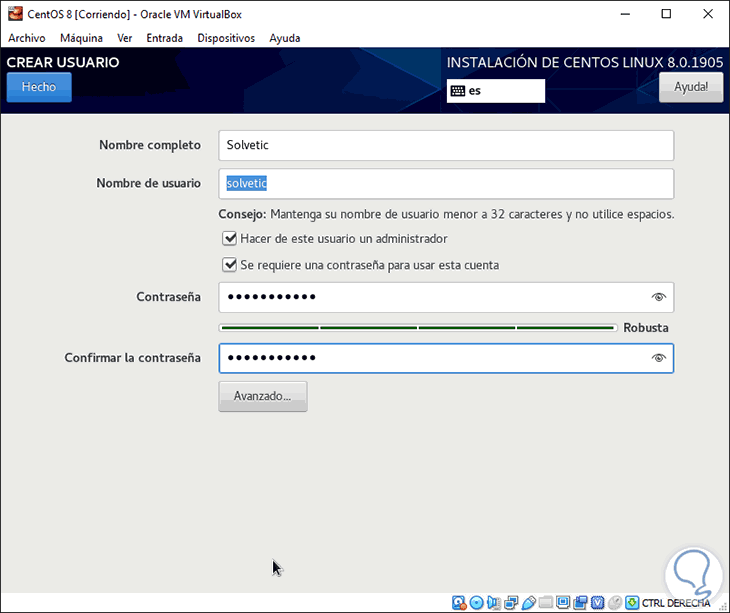The width and height of the screenshot is (730, 613).
Task: Minimize the VirtualBox window
Action: point(625,14)
